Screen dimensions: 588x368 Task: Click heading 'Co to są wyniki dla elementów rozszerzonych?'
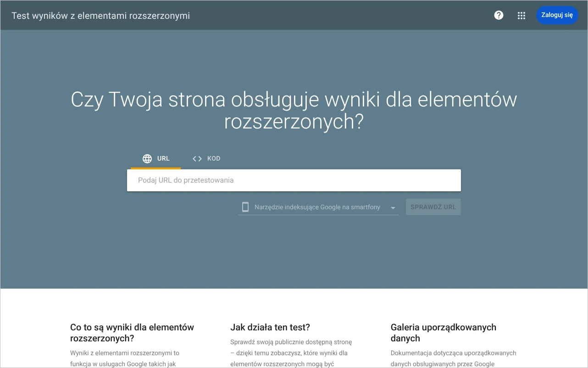click(x=132, y=333)
